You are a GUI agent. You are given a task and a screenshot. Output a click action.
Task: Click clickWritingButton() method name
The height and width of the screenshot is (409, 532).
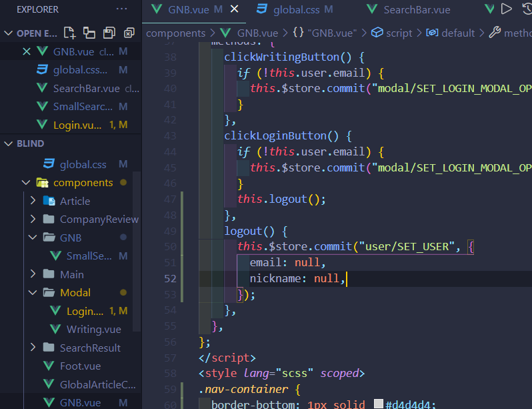(288, 57)
